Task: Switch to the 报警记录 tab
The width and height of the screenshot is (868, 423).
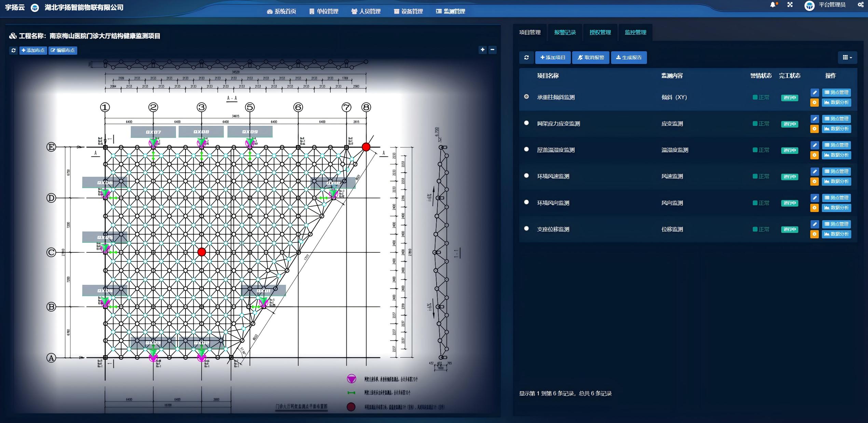Action: click(565, 32)
